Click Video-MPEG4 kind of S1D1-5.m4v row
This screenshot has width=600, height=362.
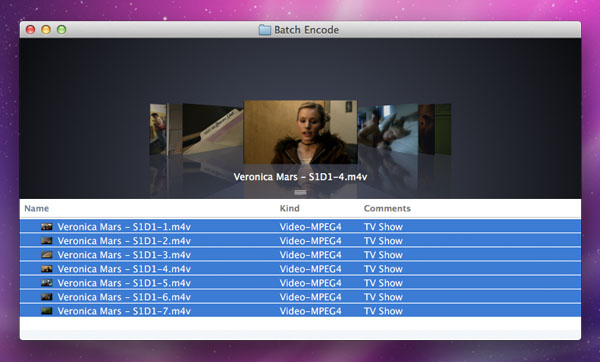point(310,283)
